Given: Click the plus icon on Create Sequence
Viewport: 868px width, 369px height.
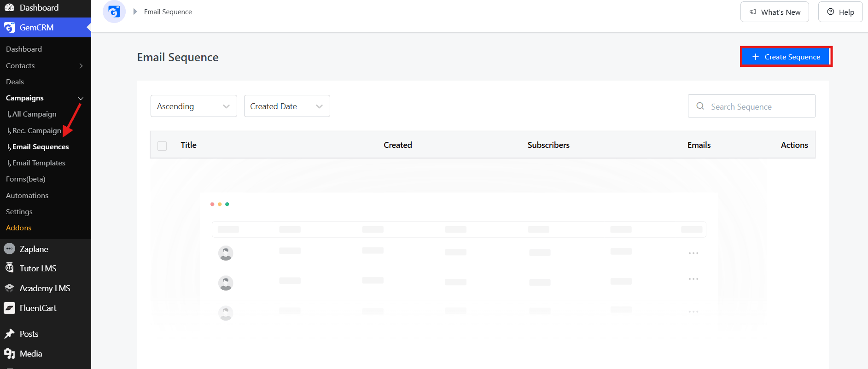Looking at the screenshot, I should (x=756, y=57).
